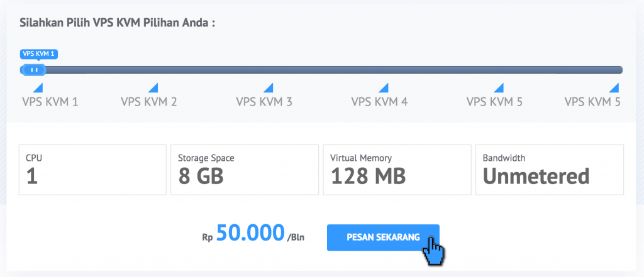Screen dimensions: 644x277
Task: Click the Bandwidth Unmetered box
Action: click(550, 170)
